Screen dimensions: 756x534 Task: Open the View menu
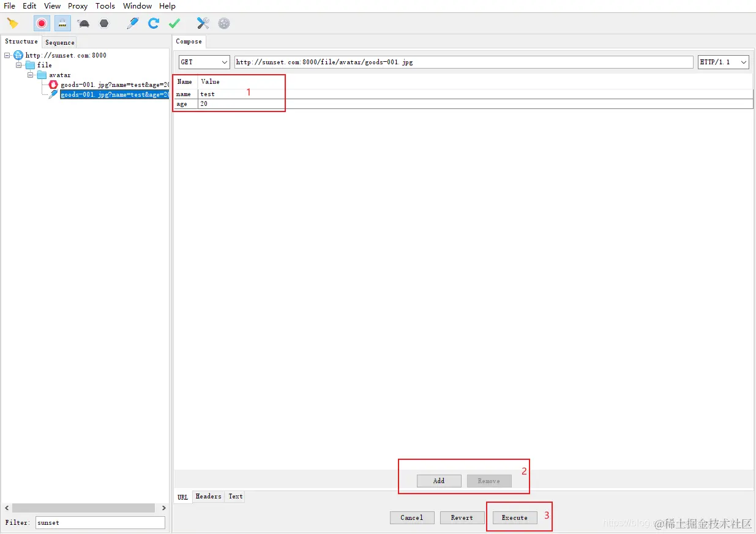click(x=53, y=6)
